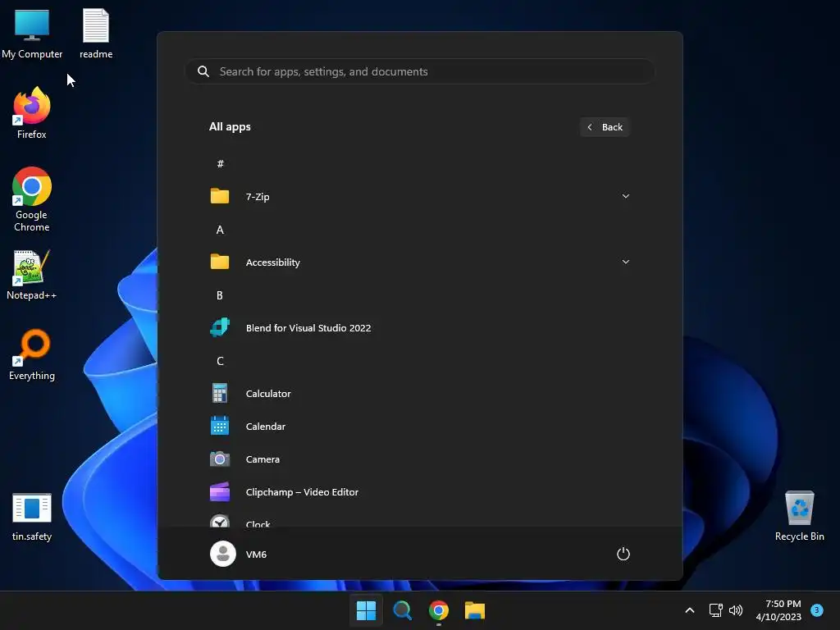Screen dimensions: 840x630
Task: Open the notification count badge
Action: [817, 609]
